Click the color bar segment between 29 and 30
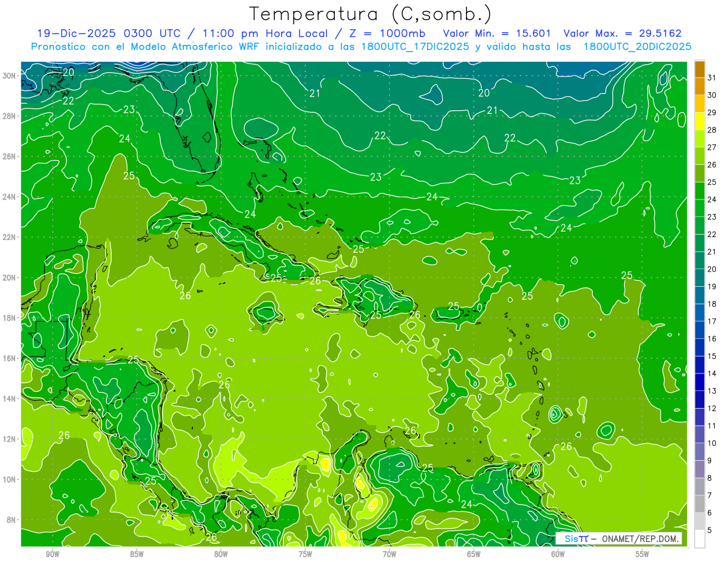This screenshot has height=562, width=728. click(699, 104)
